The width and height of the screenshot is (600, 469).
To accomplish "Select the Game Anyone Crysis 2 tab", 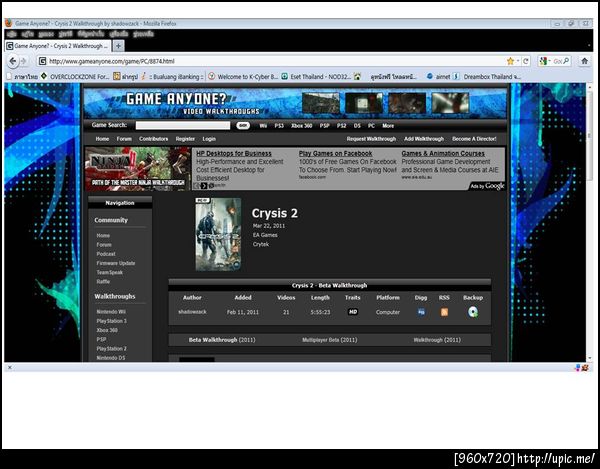I will (x=59, y=46).
